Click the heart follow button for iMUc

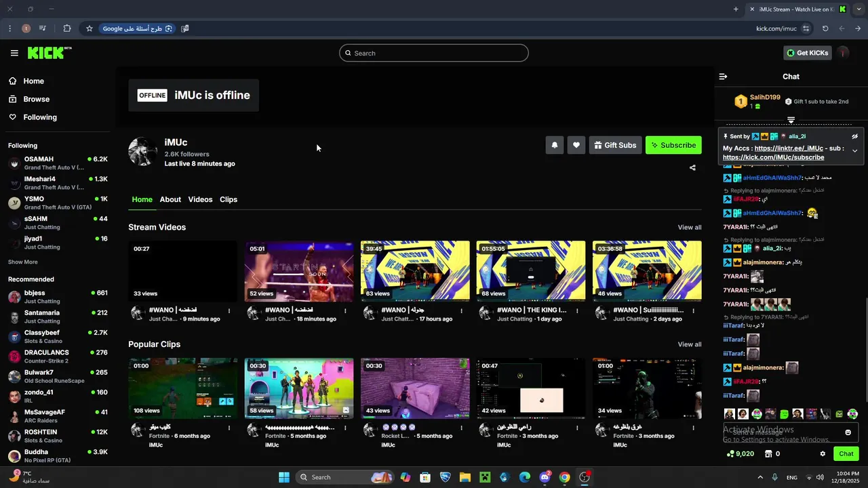tap(576, 145)
